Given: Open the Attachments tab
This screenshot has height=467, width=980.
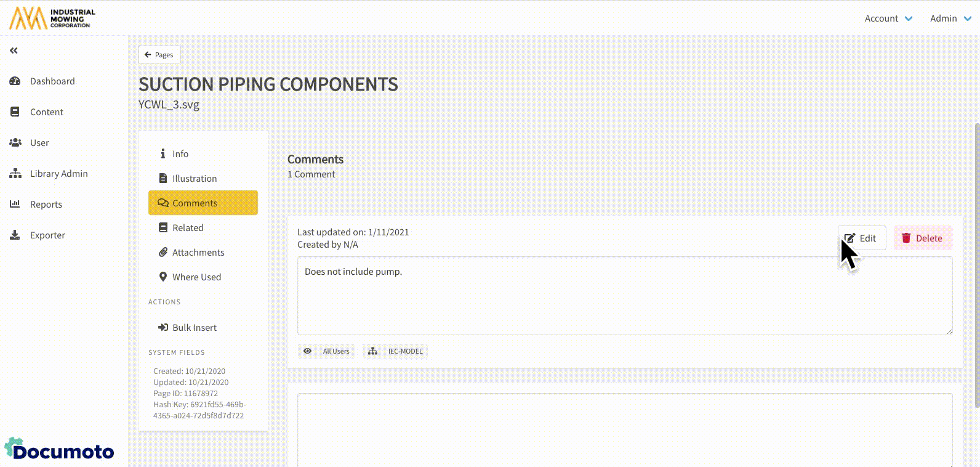Looking at the screenshot, I should 198,253.
